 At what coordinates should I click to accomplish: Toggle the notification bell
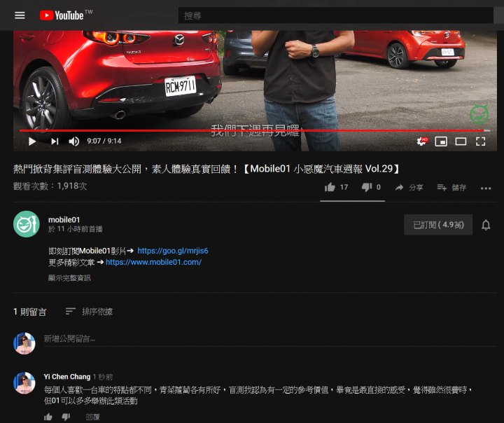pyautogui.click(x=486, y=225)
